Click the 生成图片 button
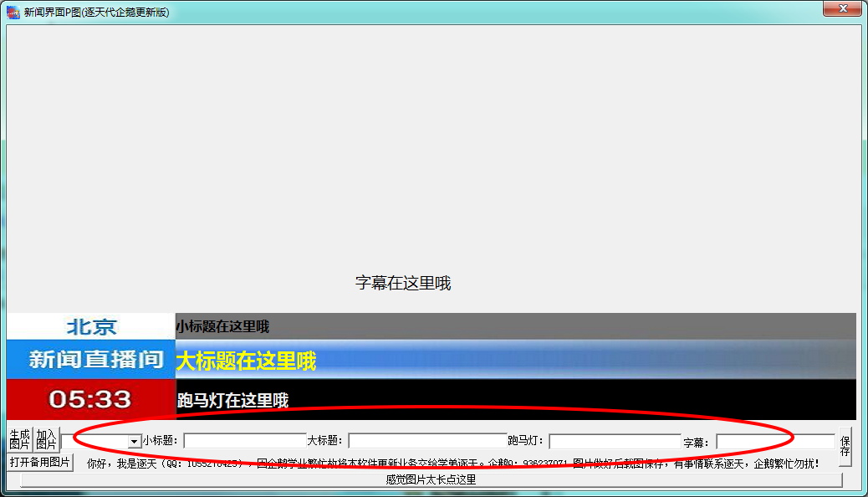Image resolution: width=868 pixels, height=497 pixels. pos(20,439)
